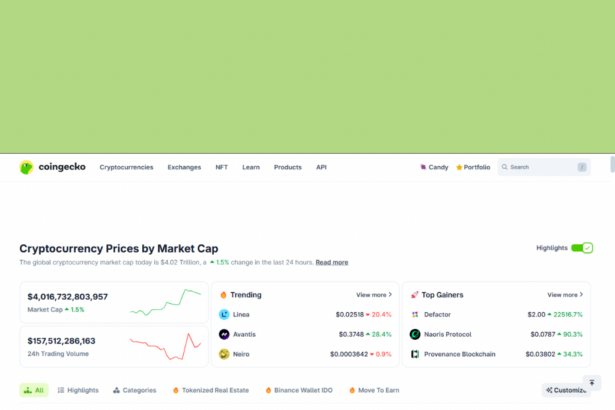Select the Categories tab
This screenshot has width=615, height=410.
click(x=134, y=390)
